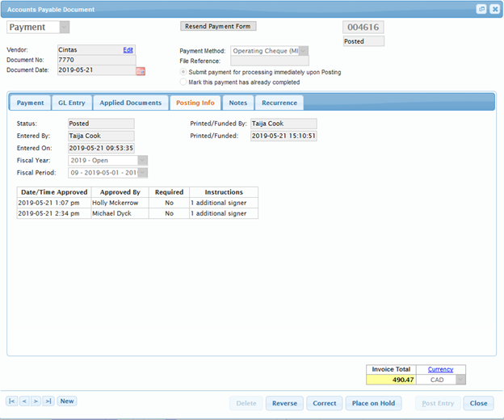Image resolution: width=504 pixels, height=420 pixels.
Task: Go to the previous record
Action: pyautogui.click(x=24, y=401)
